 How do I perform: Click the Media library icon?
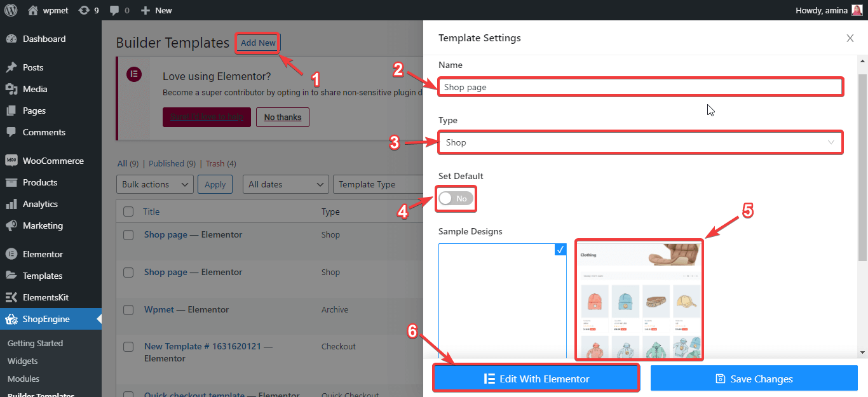click(11, 89)
